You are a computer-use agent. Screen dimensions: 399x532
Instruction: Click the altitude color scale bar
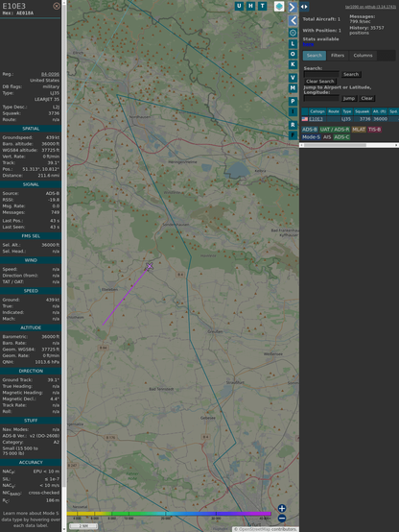[x=169, y=514]
